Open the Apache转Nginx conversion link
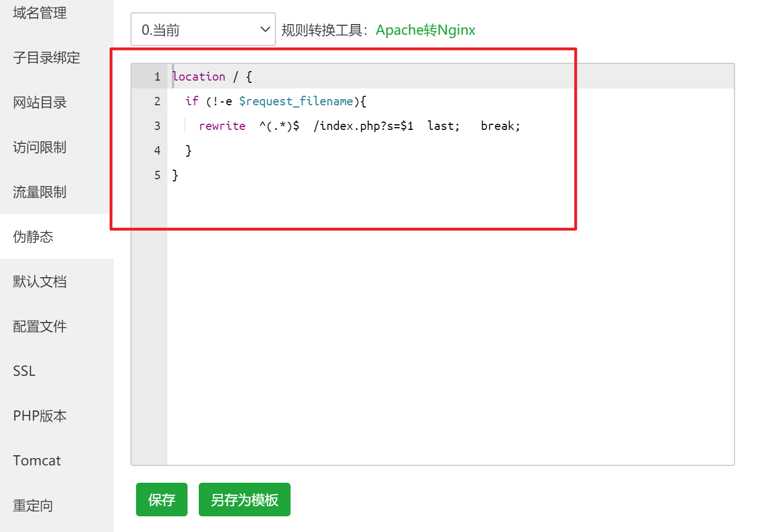767x532 pixels. [425, 30]
